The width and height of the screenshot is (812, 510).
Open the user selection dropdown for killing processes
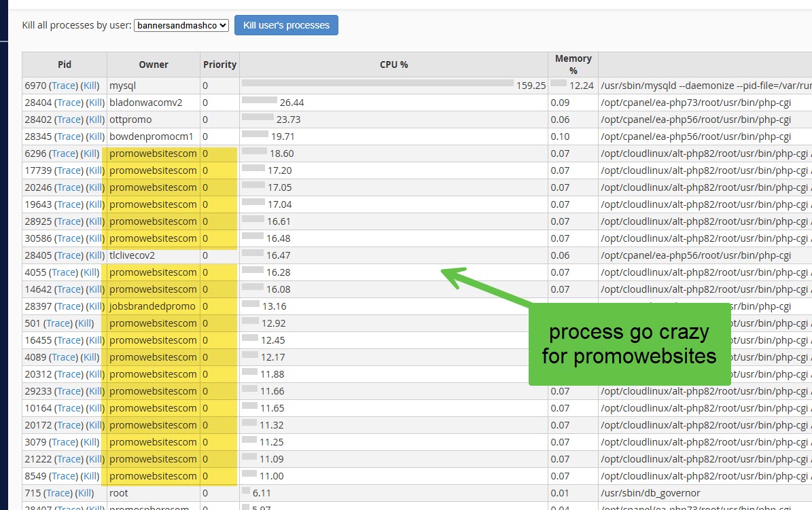click(181, 25)
